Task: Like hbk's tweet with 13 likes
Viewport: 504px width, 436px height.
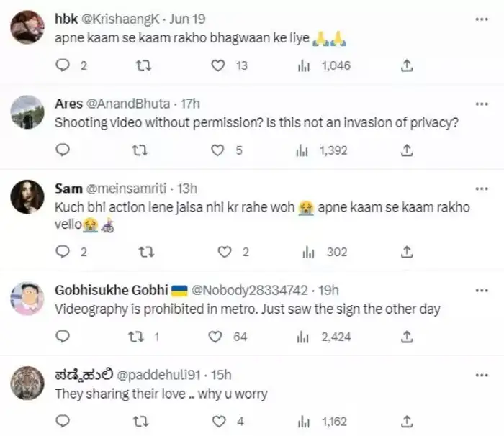Action: click(x=217, y=65)
